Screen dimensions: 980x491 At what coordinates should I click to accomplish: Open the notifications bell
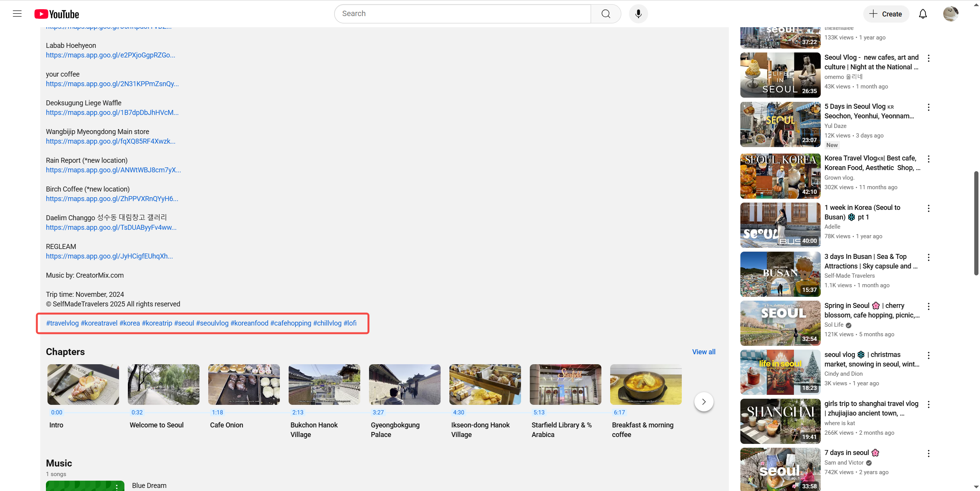[x=923, y=14]
